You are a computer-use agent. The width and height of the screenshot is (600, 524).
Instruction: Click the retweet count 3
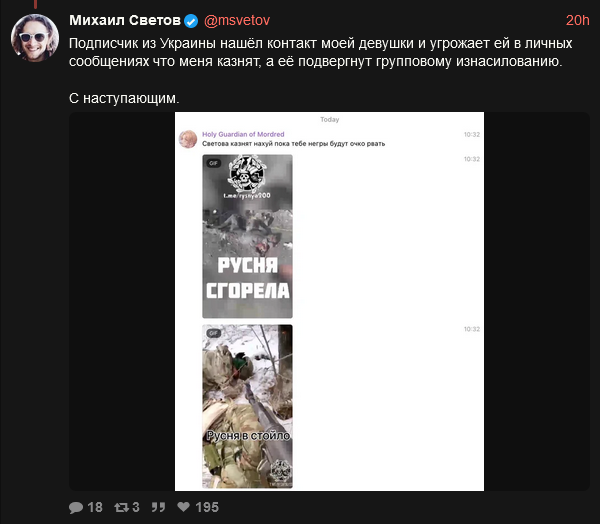tap(136, 507)
